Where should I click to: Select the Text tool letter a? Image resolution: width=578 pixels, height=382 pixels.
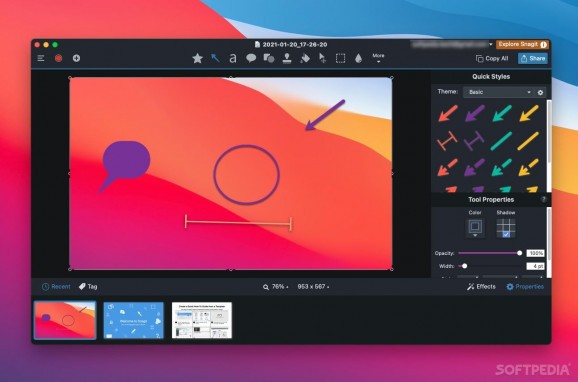[x=233, y=58]
